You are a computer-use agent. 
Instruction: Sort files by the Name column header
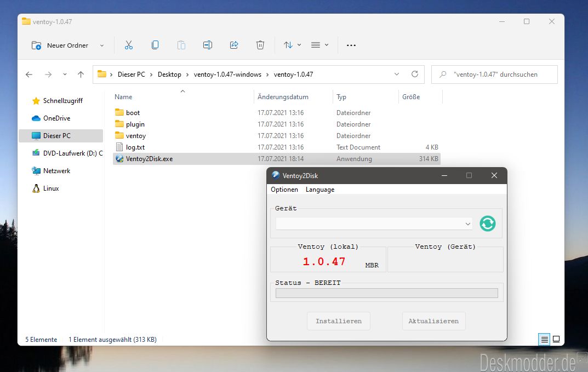pyautogui.click(x=184, y=97)
